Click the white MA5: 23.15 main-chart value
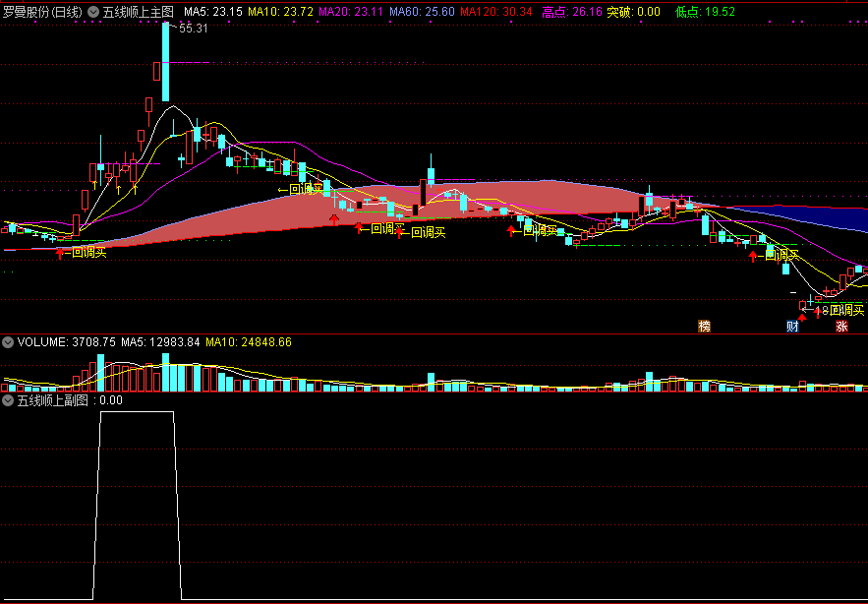The width and height of the screenshot is (868, 604). (x=213, y=12)
